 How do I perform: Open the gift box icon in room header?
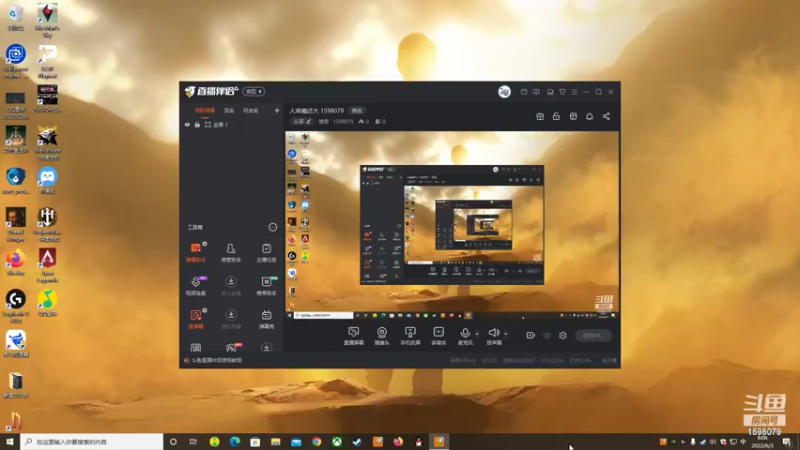pos(540,116)
